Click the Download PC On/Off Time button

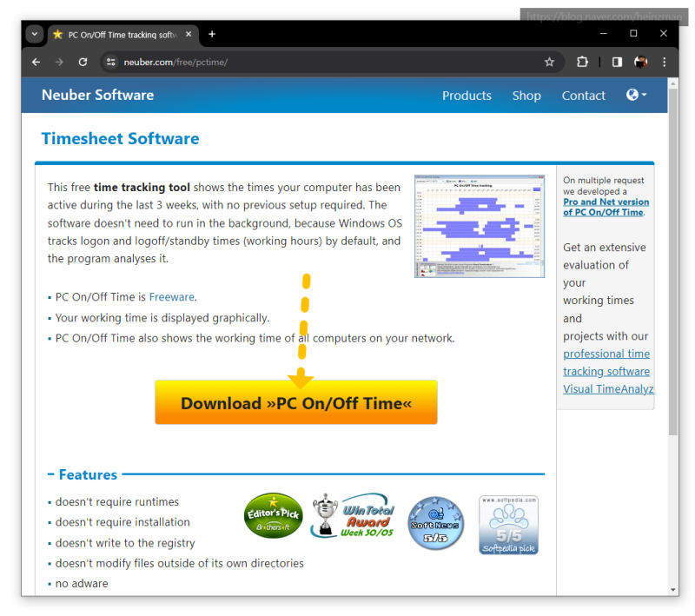click(296, 402)
